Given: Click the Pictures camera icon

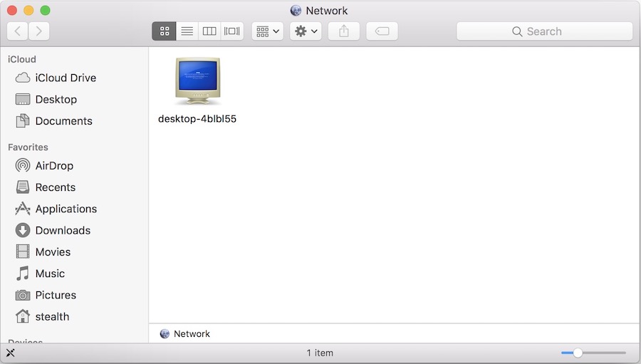Looking at the screenshot, I should click(23, 295).
